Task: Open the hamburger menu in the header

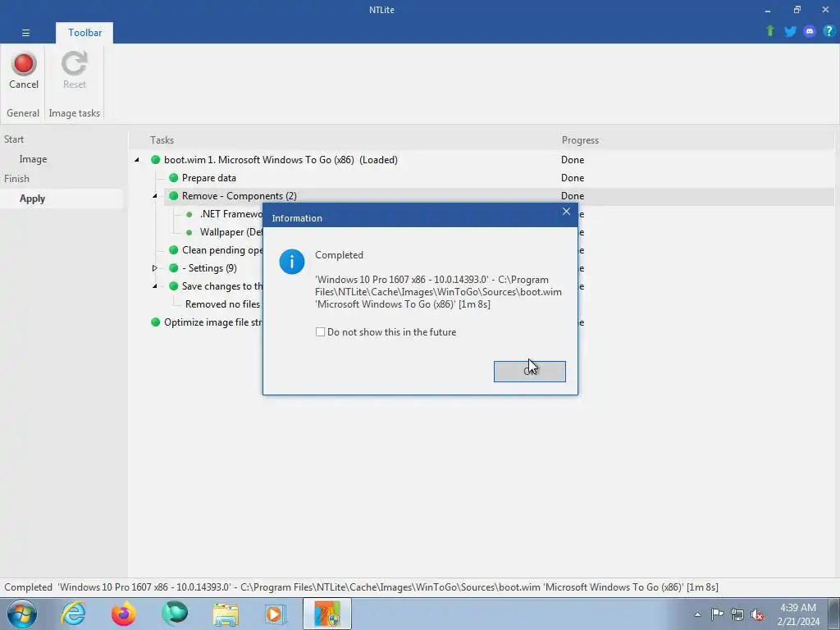Action: pos(25,33)
